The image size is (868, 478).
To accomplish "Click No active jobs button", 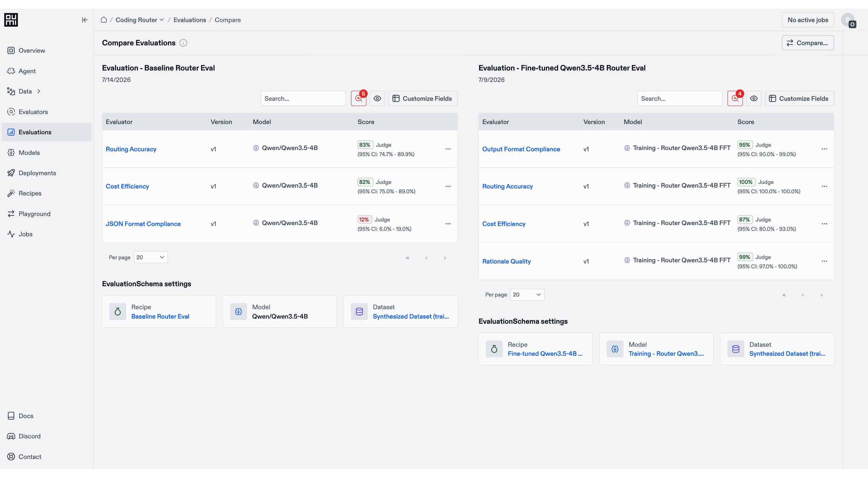I will click(x=808, y=20).
